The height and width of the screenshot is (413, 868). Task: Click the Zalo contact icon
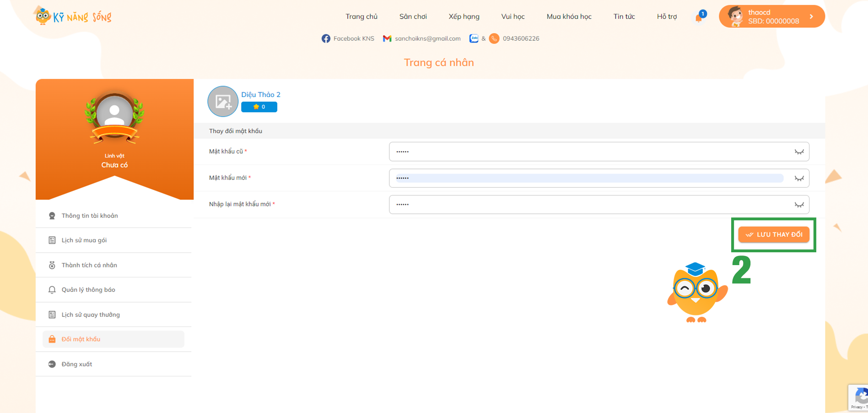(474, 38)
